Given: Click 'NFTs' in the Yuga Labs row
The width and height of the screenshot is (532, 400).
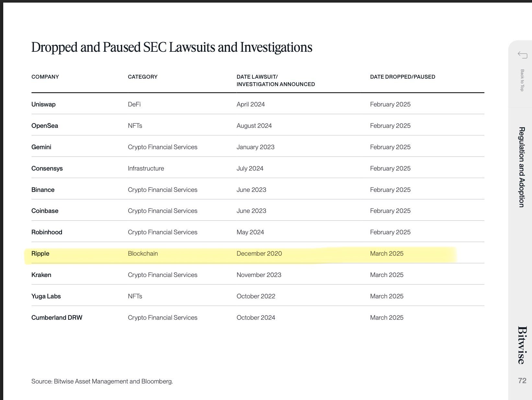Looking at the screenshot, I should tap(135, 296).
